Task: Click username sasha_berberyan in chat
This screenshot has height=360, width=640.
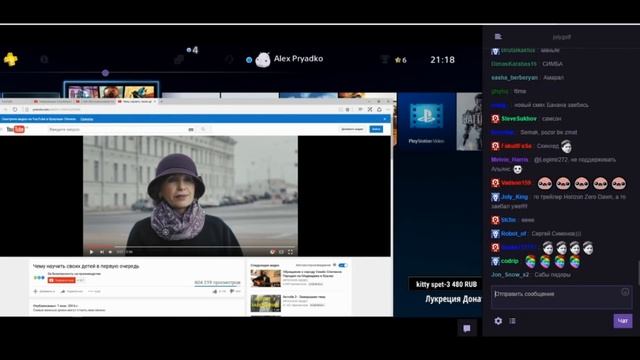Action: (514, 78)
